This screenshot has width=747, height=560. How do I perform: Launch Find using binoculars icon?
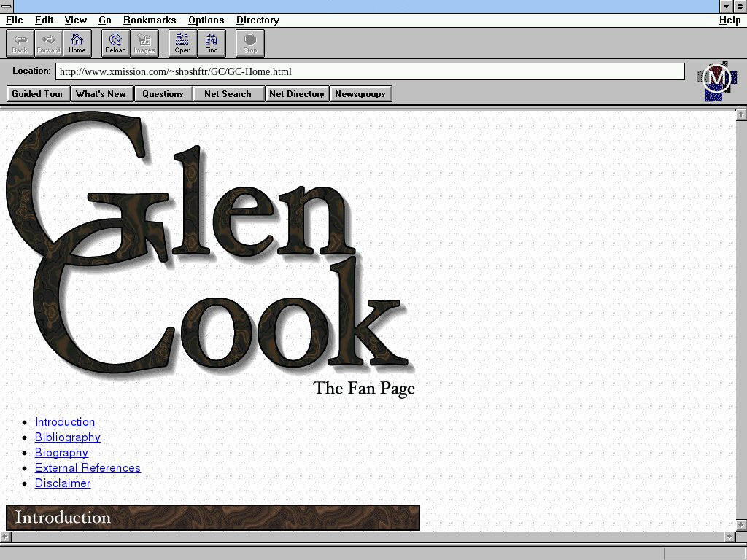pyautogui.click(x=212, y=43)
